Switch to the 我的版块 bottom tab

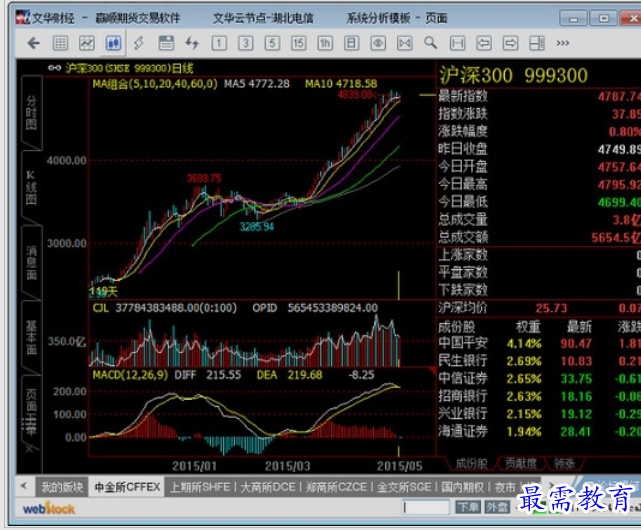(62, 487)
